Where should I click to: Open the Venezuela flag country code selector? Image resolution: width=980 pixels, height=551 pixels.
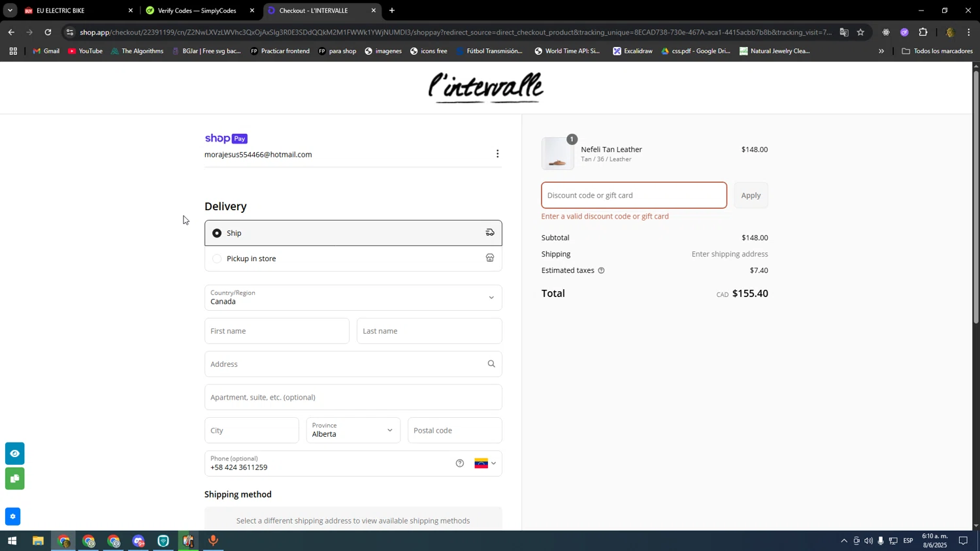tap(485, 464)
